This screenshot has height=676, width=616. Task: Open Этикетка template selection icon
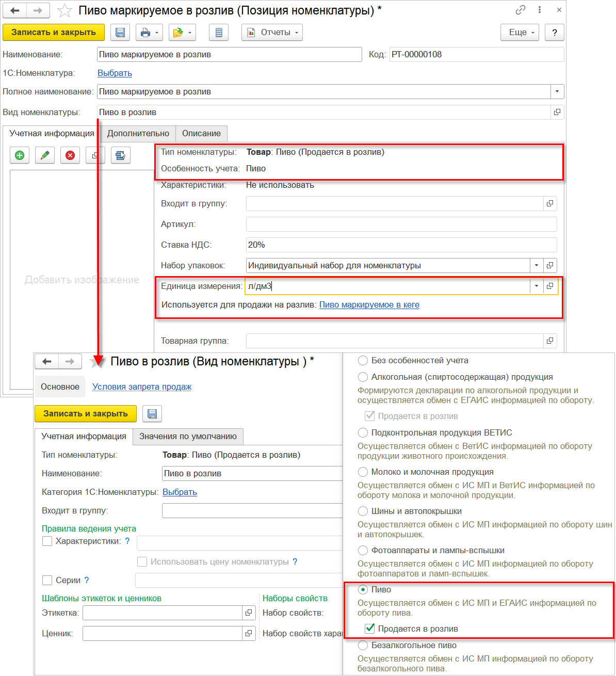point(249,613)
